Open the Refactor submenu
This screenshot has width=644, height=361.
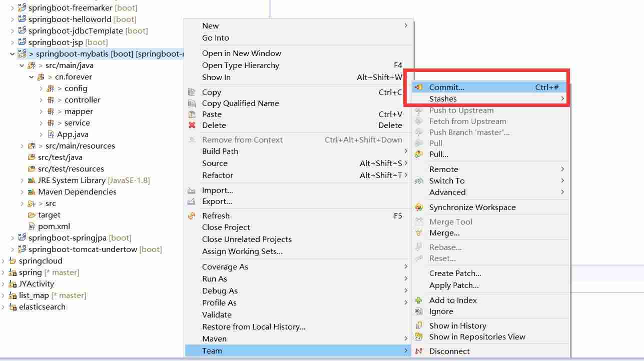tap(299, 175)
